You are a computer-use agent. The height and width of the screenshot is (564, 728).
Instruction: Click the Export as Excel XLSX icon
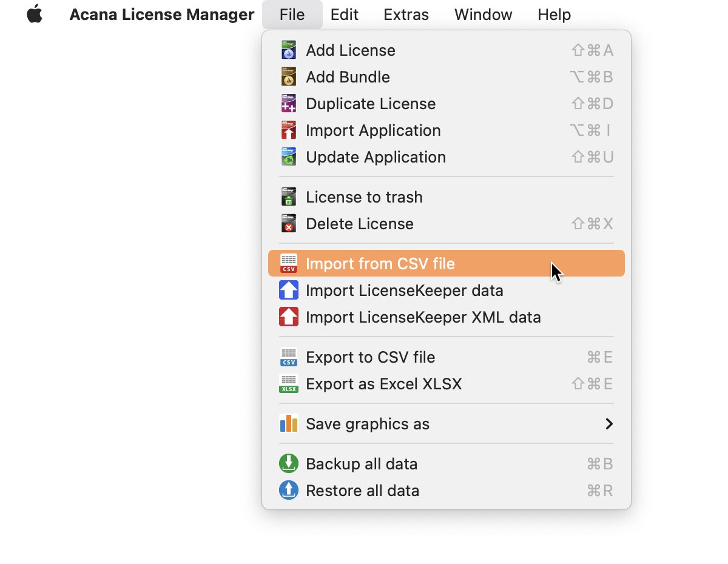289,384
